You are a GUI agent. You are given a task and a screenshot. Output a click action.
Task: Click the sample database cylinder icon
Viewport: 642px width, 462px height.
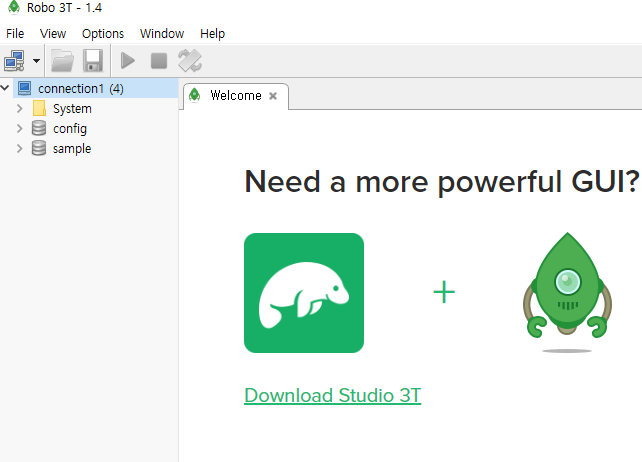click(x=39, y=148)
